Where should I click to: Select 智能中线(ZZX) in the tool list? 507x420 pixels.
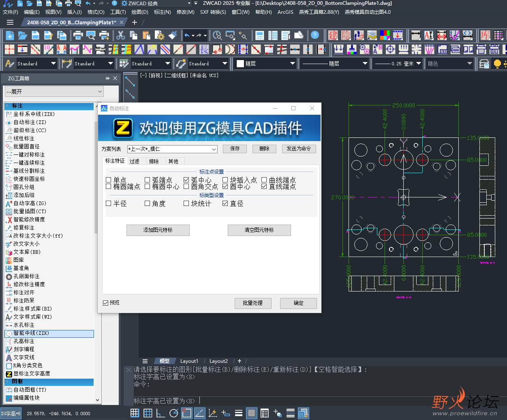point(49,333)
